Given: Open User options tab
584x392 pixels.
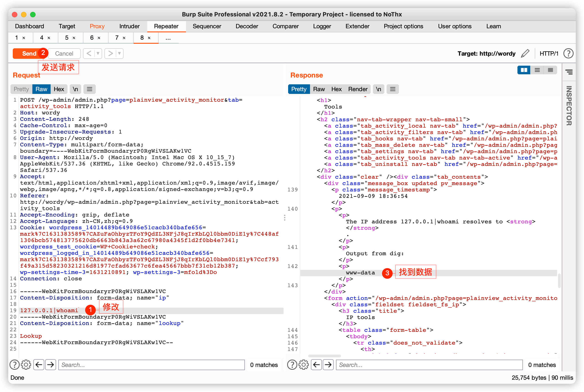Looking at the screenshot, I should 455,26.
